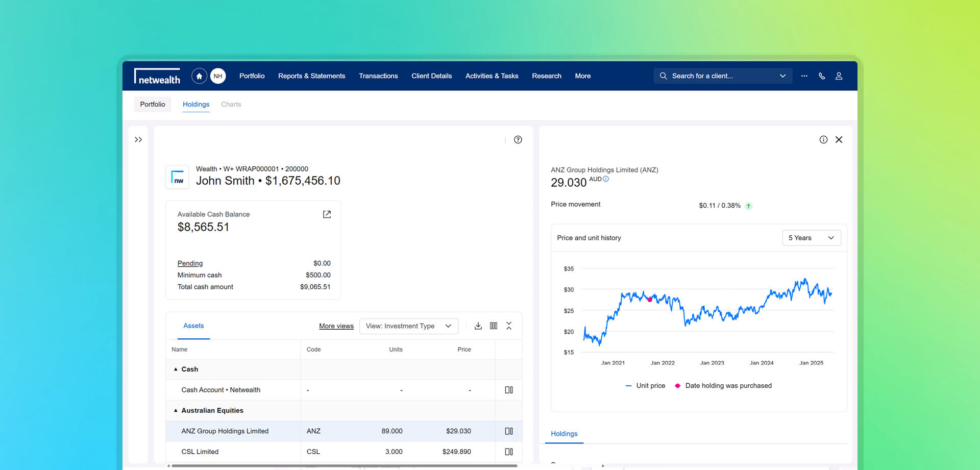Select the Holdings sub-tab
This screenshot has height=470, width=980.
coord(196,105)
